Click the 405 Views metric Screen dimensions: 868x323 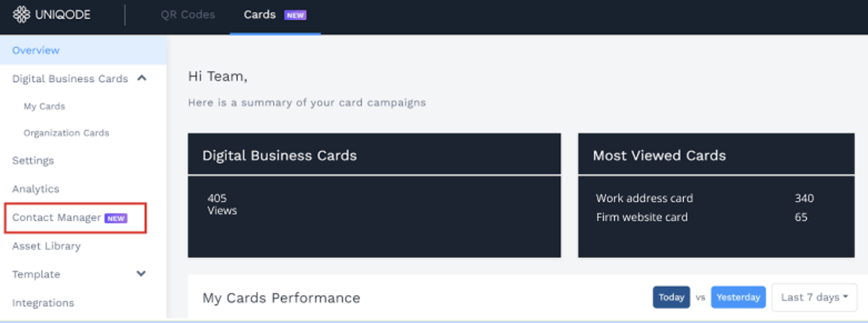tap(222, 204)
